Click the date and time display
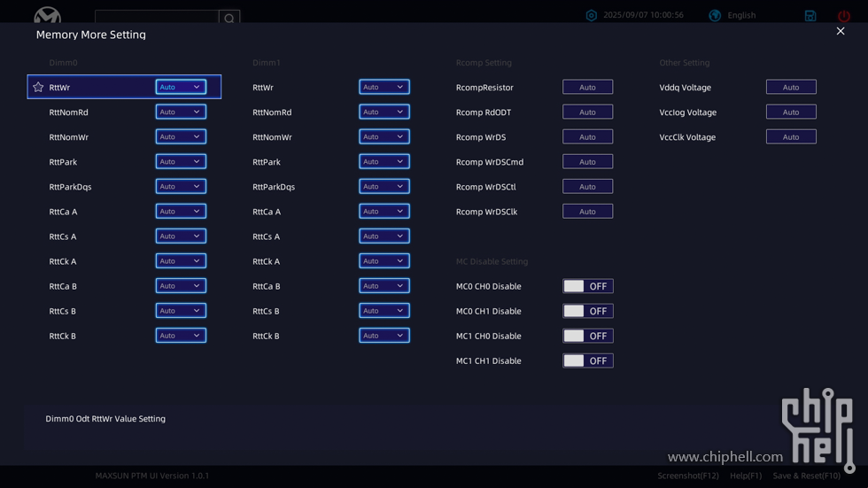This screenshot has width=868, height=488. [643, 15]
